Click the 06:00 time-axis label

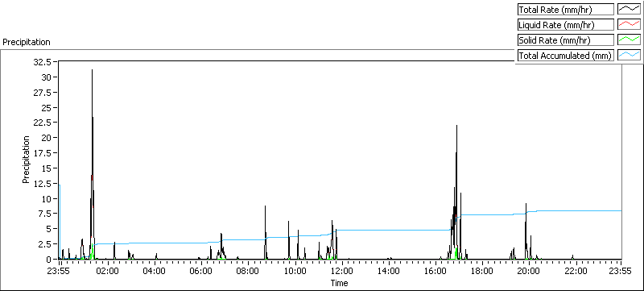click(201, 271)
